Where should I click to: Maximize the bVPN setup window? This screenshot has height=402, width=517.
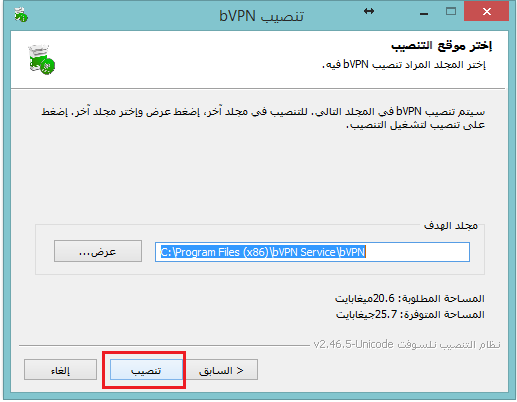[x=451, y=11]
